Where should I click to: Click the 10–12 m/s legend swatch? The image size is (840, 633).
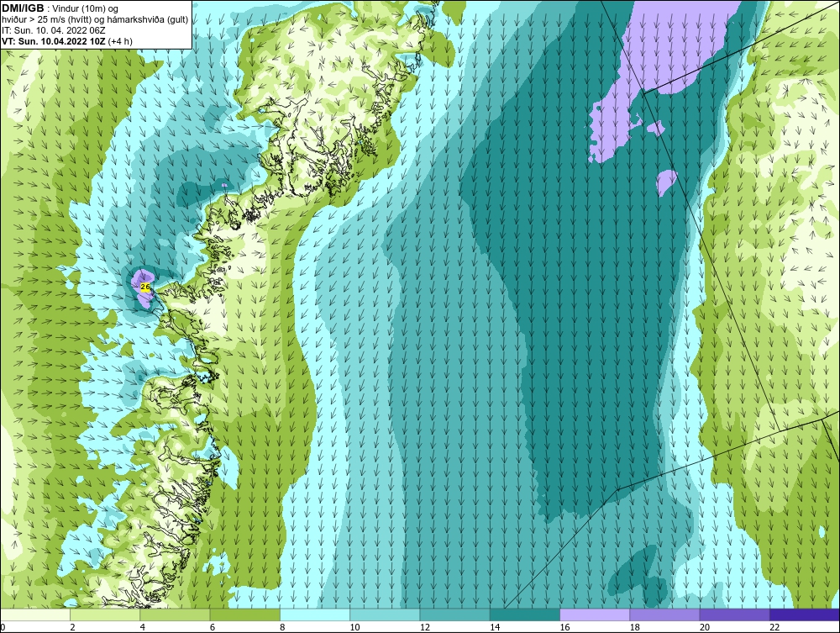(385, 615)
